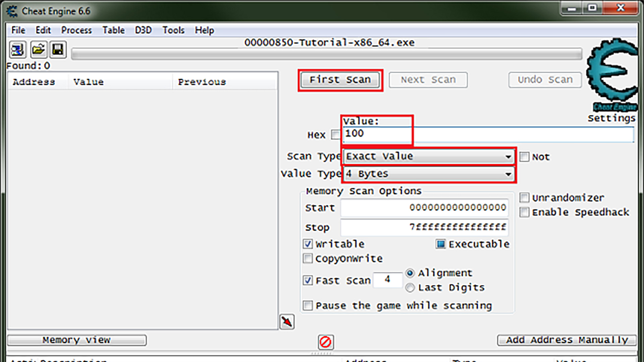Click the Next Scan button
The height and width of the screenshot is (362, 644).
[x=428, y=80]
